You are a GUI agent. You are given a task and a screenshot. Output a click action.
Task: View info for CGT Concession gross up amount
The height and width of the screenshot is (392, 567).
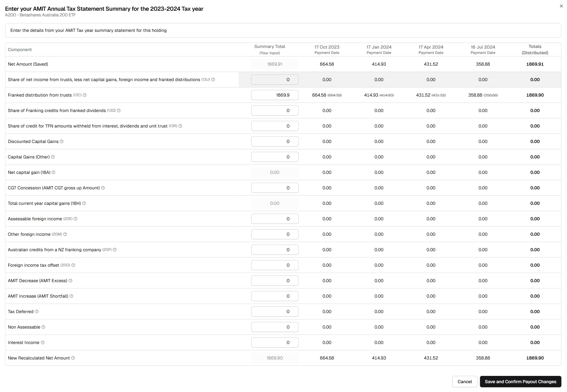pos(103,188)
